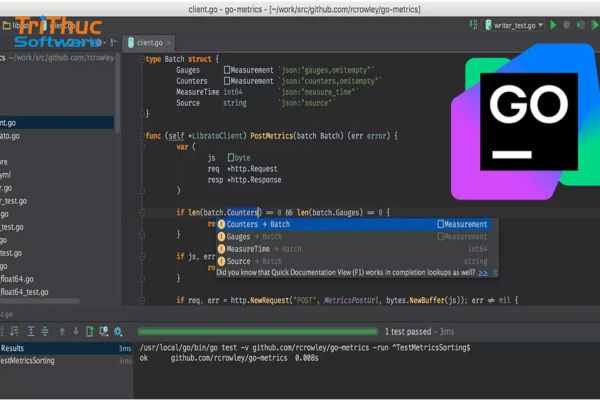The height and width of the screenshot is (400, 600).
Task: Click '1 test passed' status text
Action: (x=408, y=331)
